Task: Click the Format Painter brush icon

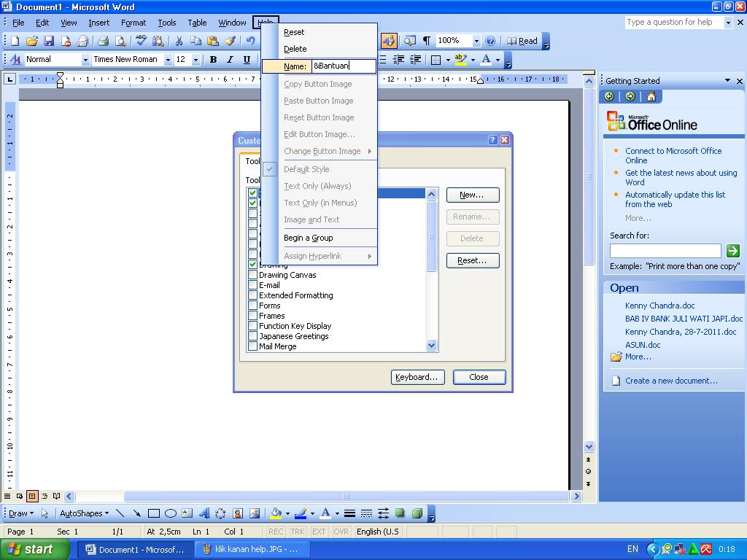Action: (231, 41)
